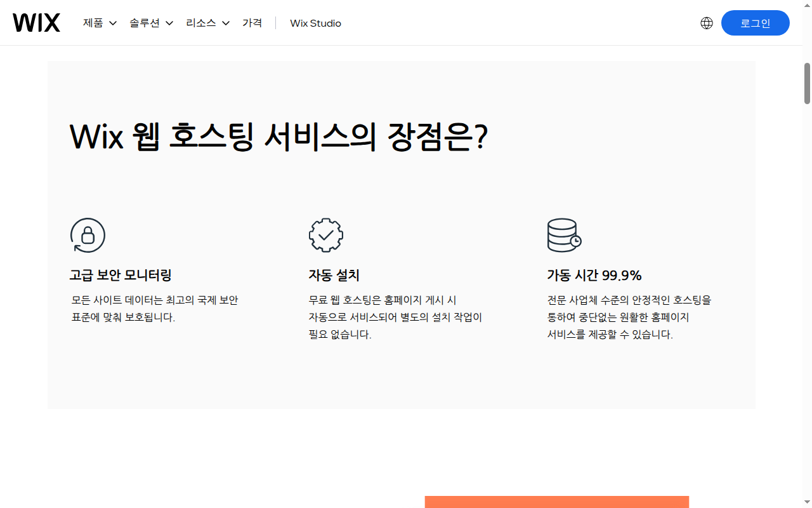Click the heading 'Wix 웹 호스팅 서비스의 장점은?'

click(x=278, y=136)
